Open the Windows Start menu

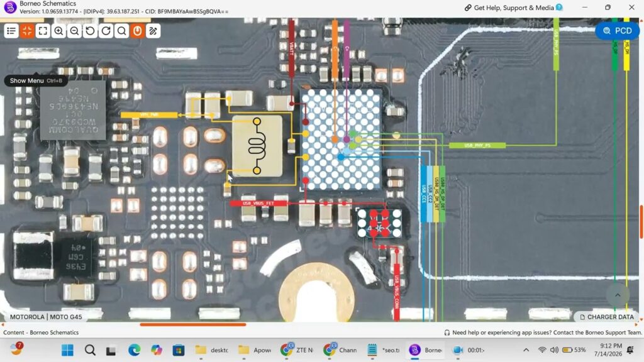pyautogui.click(x=67, y=350)
